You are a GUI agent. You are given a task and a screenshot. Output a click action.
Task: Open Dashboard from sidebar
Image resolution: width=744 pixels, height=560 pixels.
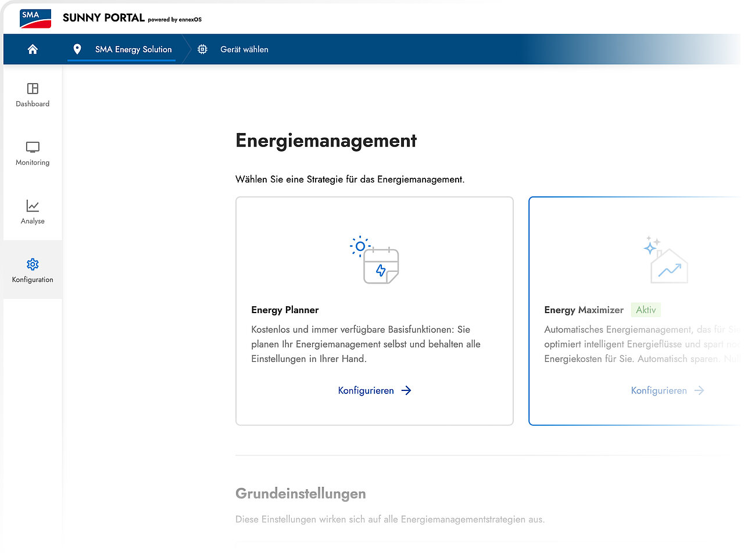33,95
